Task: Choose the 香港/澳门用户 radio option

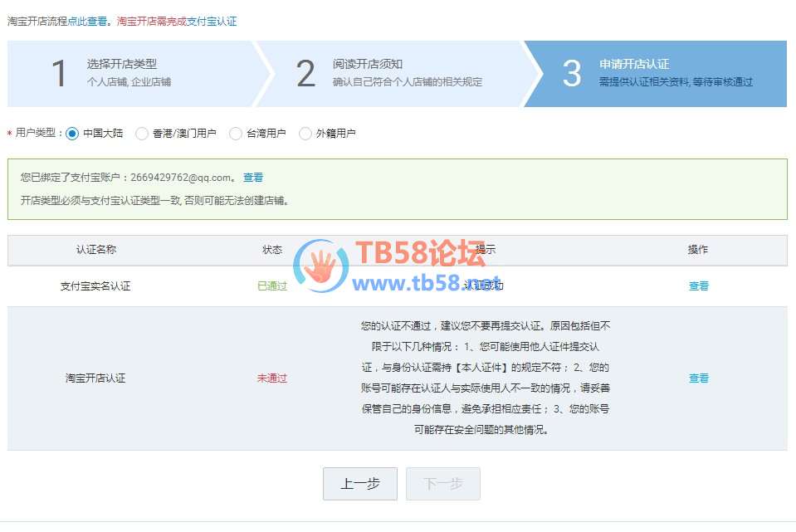Action: [x=142, y=134]
